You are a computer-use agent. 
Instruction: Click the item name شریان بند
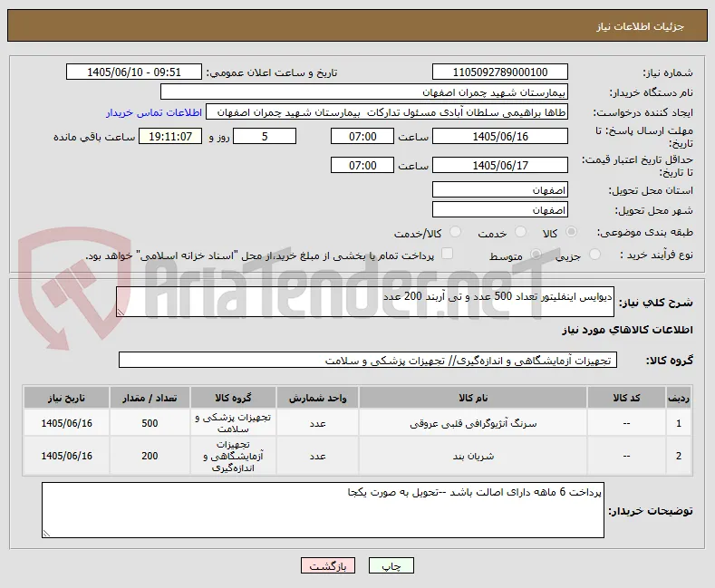[473, 456]
